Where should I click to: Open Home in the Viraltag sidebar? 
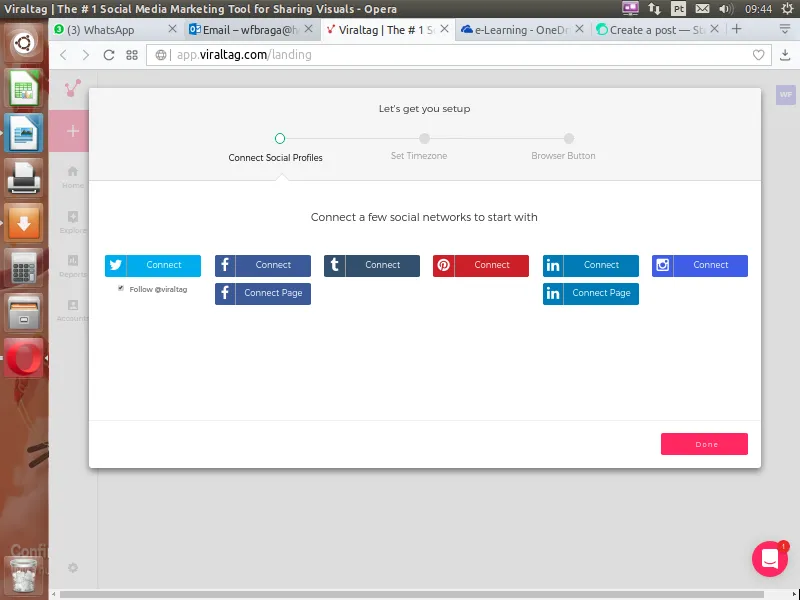(73, 177)
